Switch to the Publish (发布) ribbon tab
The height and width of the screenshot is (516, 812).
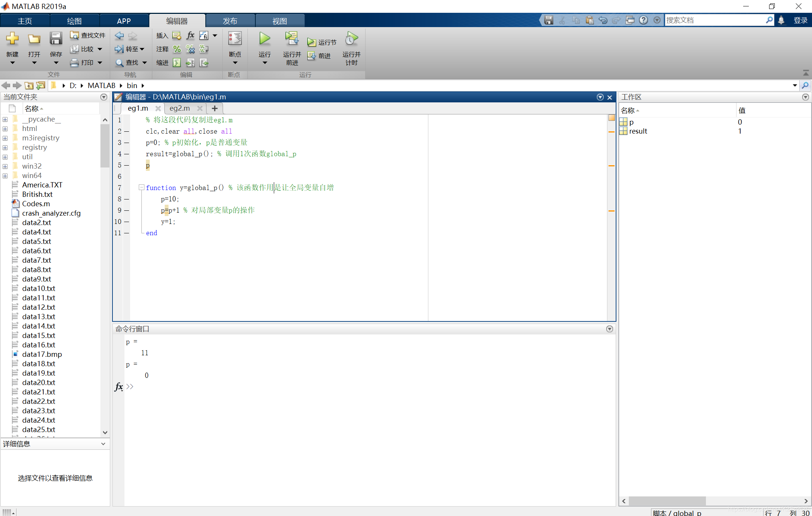[x=230, y=21]
